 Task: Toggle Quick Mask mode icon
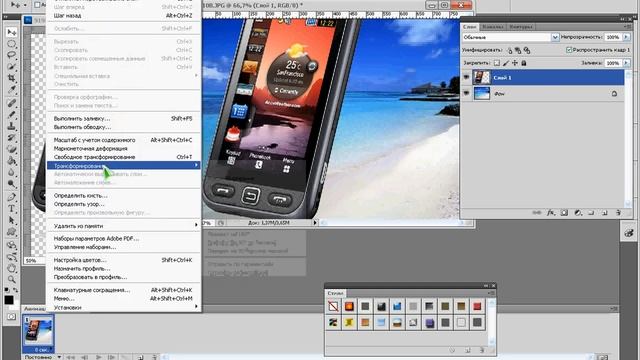pos(11,316)
